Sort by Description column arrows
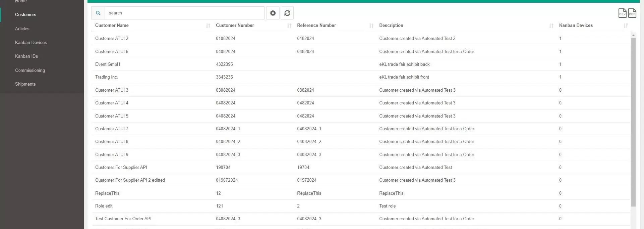The width and height of the screenshot is (644, 229). click(551, 26)
